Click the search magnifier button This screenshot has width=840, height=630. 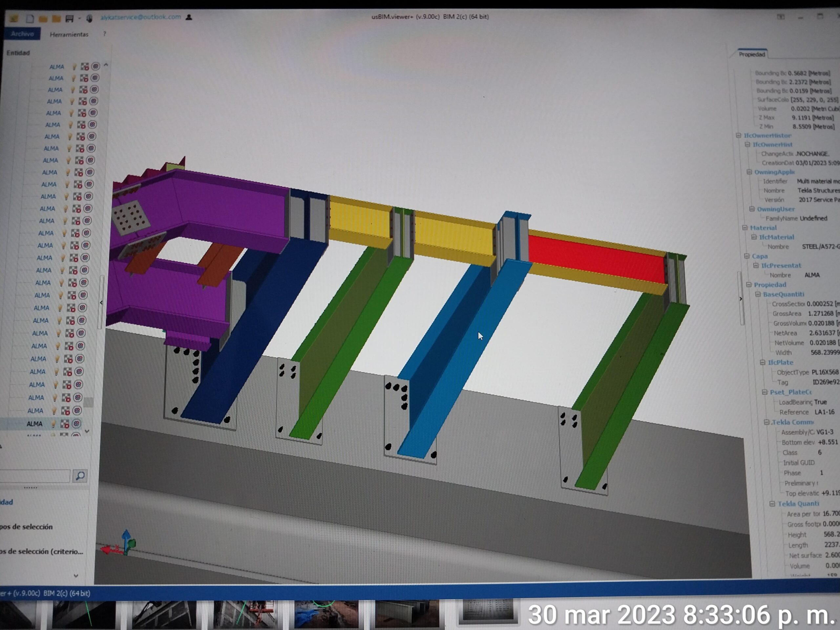(80, 476)
